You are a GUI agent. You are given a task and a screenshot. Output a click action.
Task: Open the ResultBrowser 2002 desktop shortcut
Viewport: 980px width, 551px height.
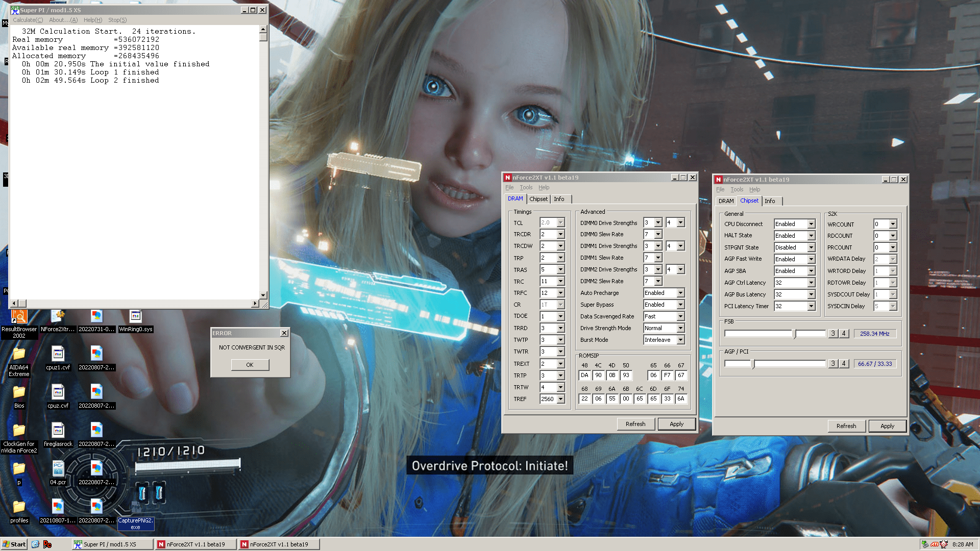click(x=19, y=323)
